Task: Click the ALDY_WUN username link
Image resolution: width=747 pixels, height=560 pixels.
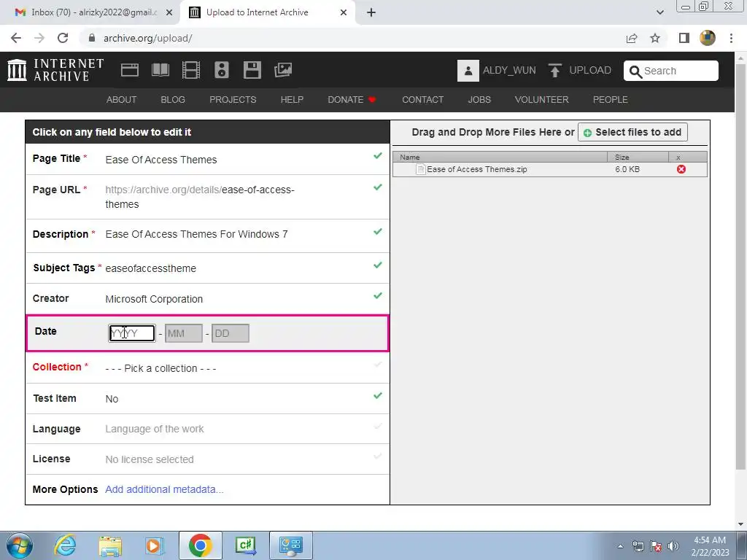Action: [x=509, y=71]
